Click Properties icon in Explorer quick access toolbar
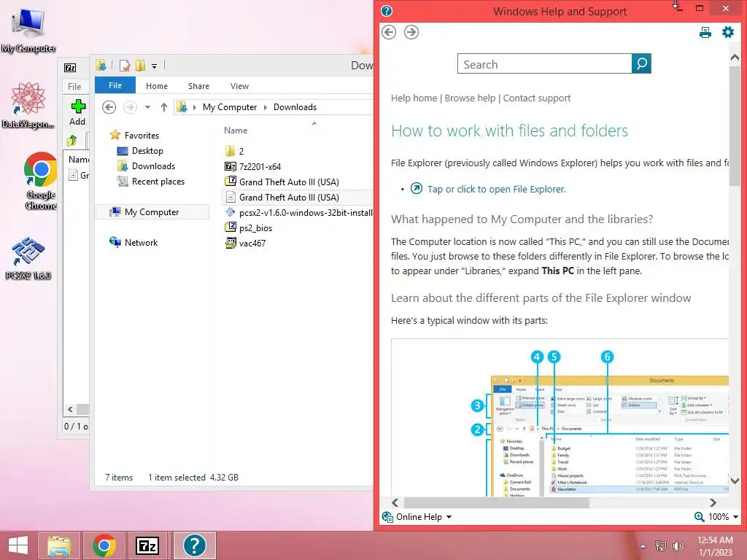The image size is (747, 560). [125, 65]
